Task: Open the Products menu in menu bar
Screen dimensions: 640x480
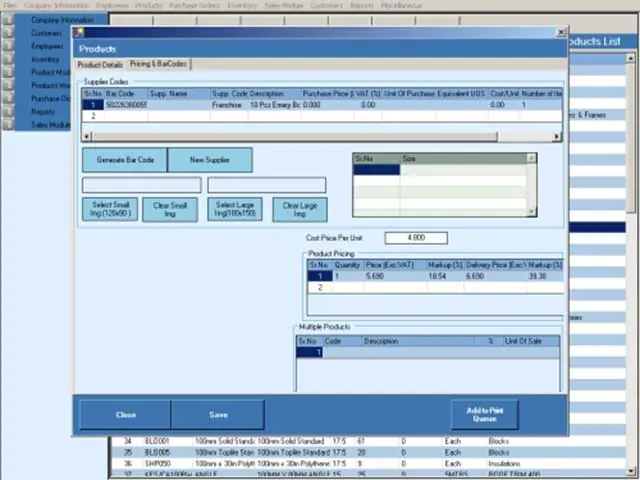Action: click(149, 5)
